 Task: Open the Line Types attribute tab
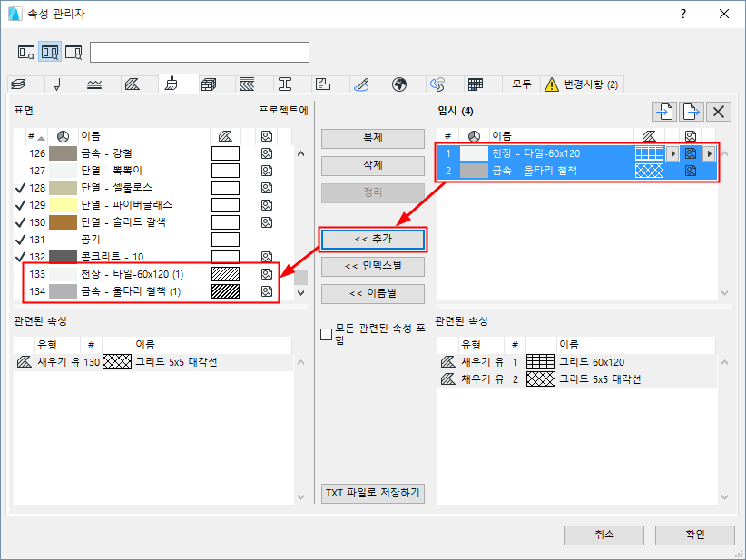point(94,84)
